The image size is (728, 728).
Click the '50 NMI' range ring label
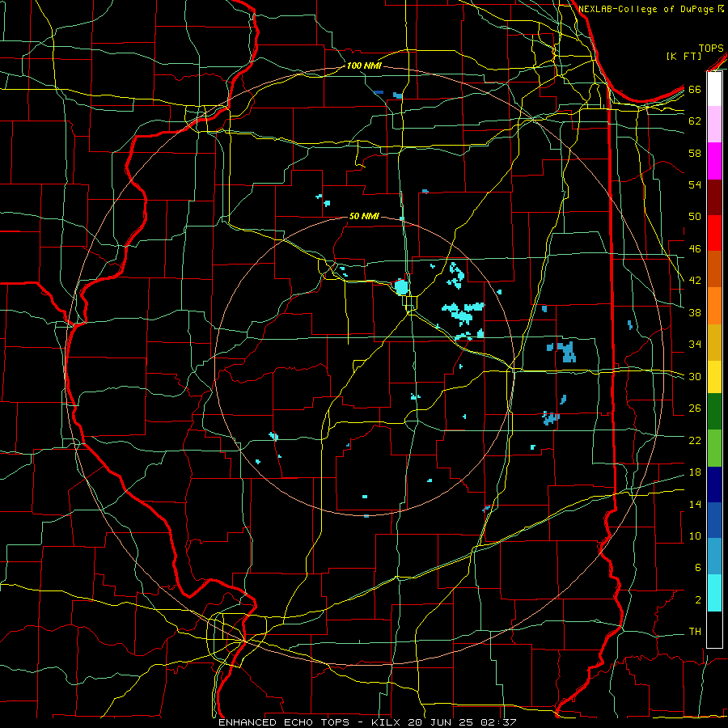[x=364, y=216]
